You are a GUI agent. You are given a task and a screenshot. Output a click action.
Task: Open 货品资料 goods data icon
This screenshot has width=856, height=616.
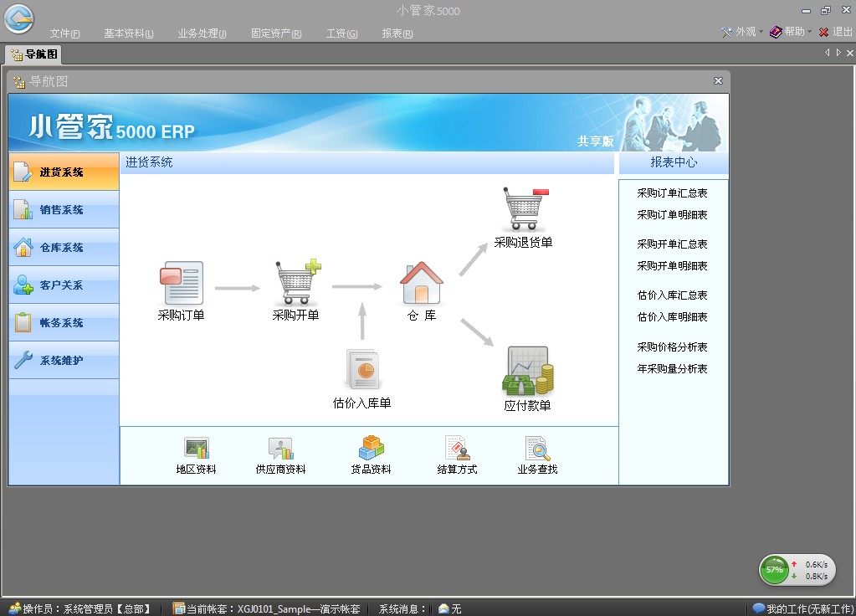[372, 447]
